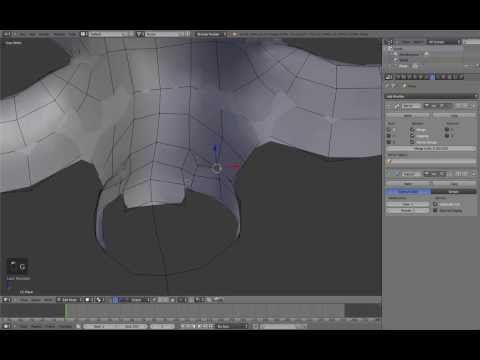Open the pivot point selector icon
This screenshot has width=480, height=360.
(x=100, y=300)
